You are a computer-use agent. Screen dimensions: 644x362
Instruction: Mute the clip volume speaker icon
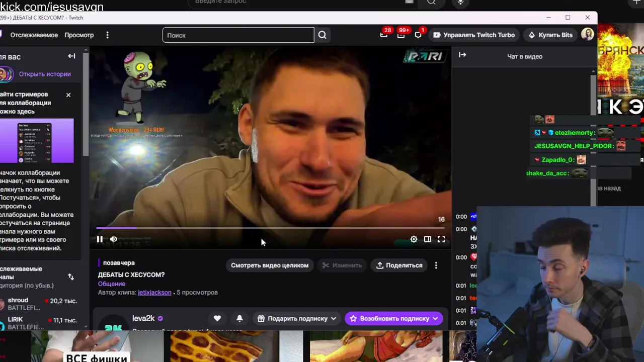pos(114,239)
